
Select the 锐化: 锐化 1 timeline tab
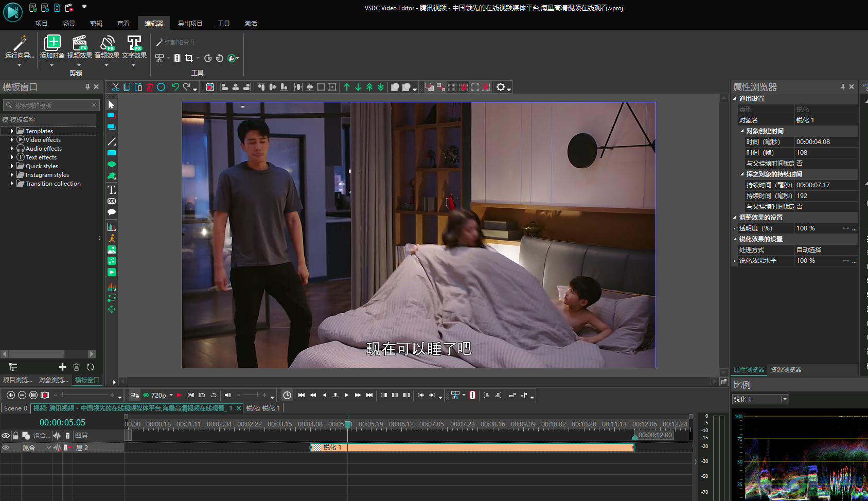click(263, 408)
